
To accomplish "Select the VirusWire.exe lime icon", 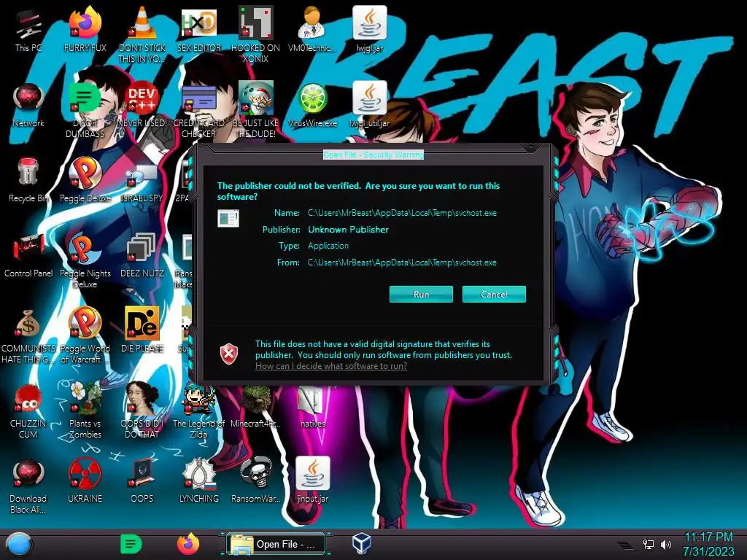I will [x=312, y=105].
